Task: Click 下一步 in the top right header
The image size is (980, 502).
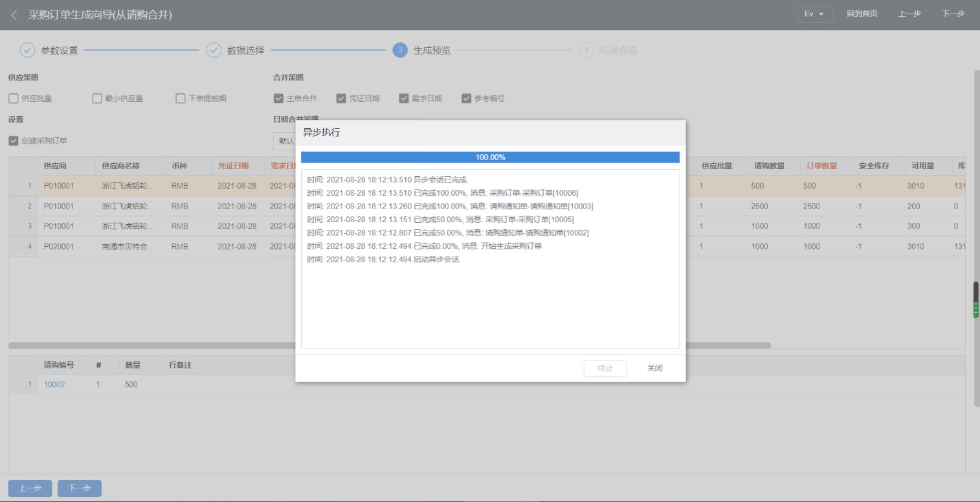Action: (953, 14)
